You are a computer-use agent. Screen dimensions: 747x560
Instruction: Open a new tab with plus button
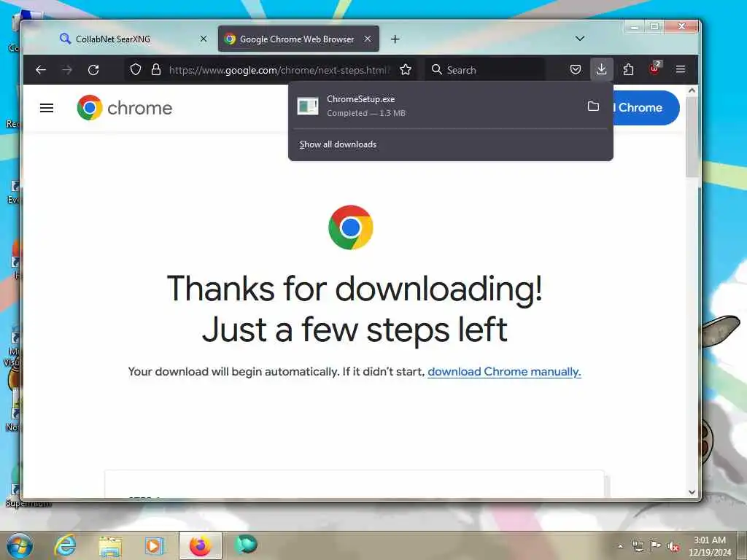click(395, 39)
